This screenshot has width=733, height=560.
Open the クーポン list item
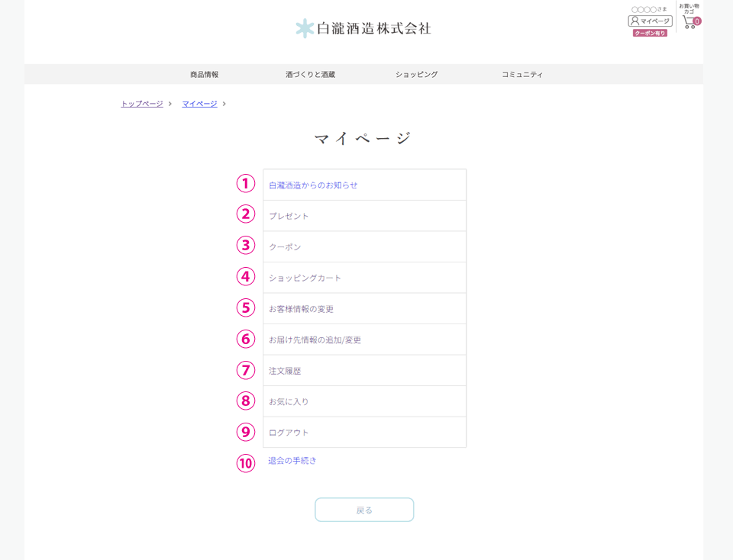point(365,246)
